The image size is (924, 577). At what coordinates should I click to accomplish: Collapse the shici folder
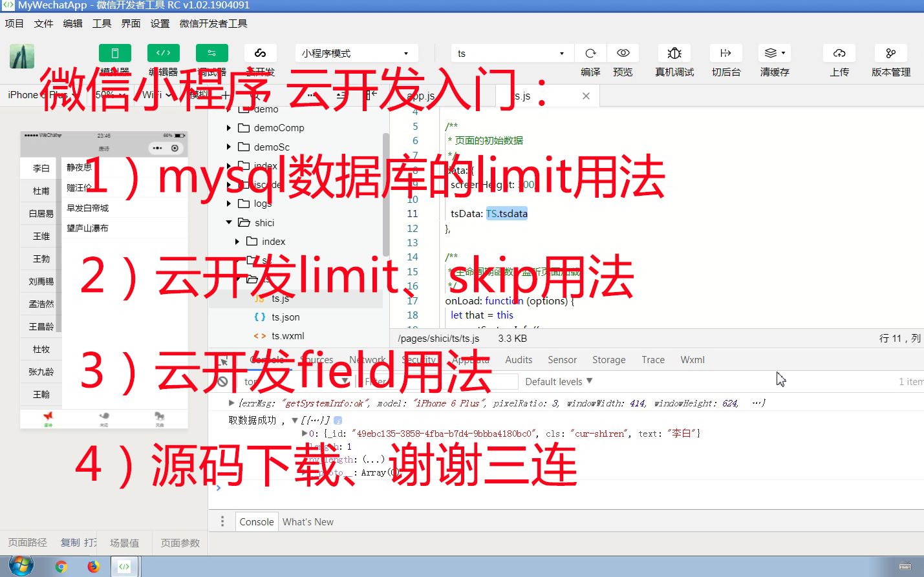[x=229, y=222]
